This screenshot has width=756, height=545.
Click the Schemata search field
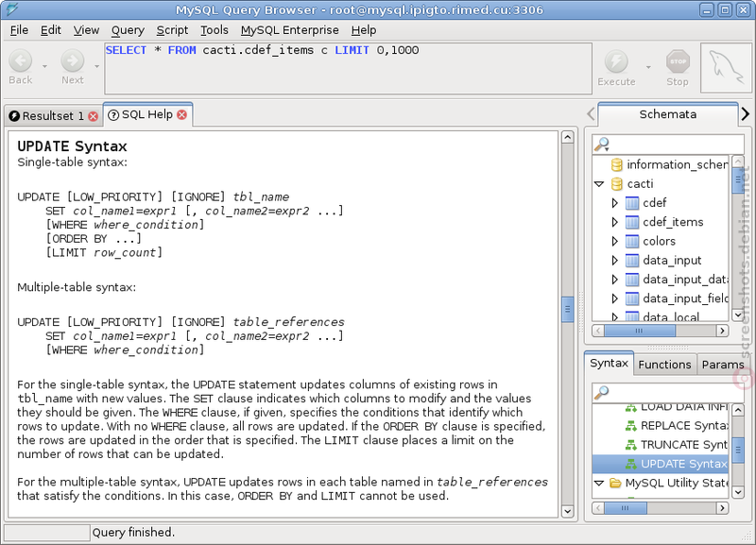(x=668, y=145)
